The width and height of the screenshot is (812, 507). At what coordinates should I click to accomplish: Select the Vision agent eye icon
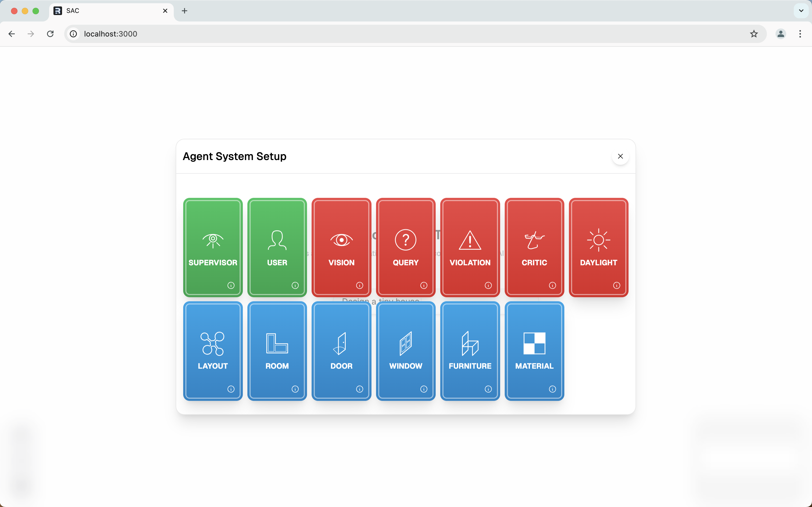tap(341, 240)
